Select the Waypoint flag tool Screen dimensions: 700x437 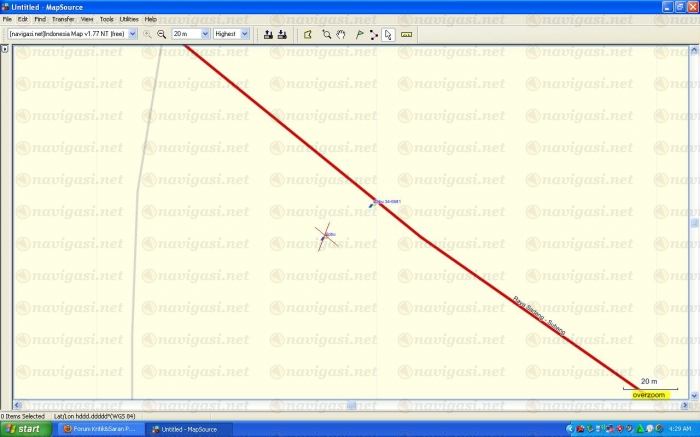point(359,33)
